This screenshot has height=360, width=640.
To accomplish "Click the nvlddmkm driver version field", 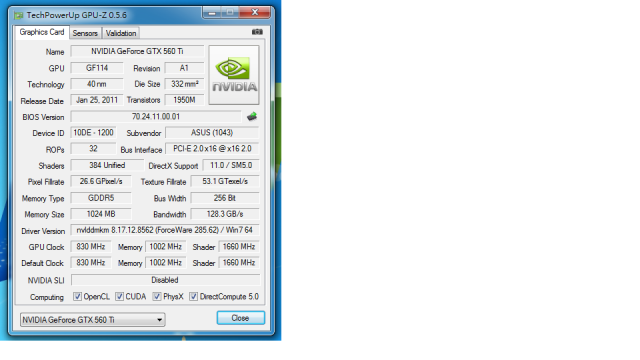I will [165, 230].
